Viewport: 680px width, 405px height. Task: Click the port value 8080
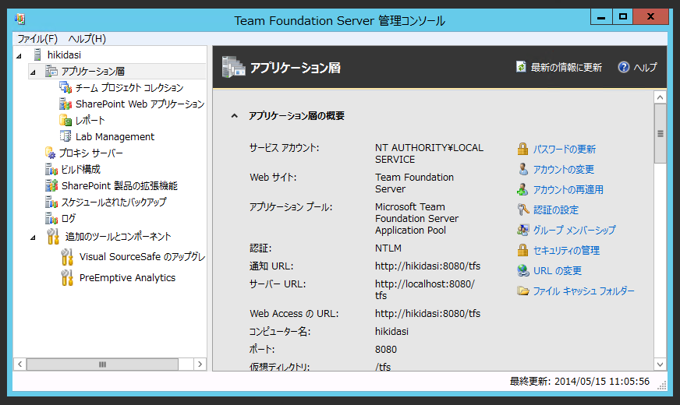click(x=386, y=349)
